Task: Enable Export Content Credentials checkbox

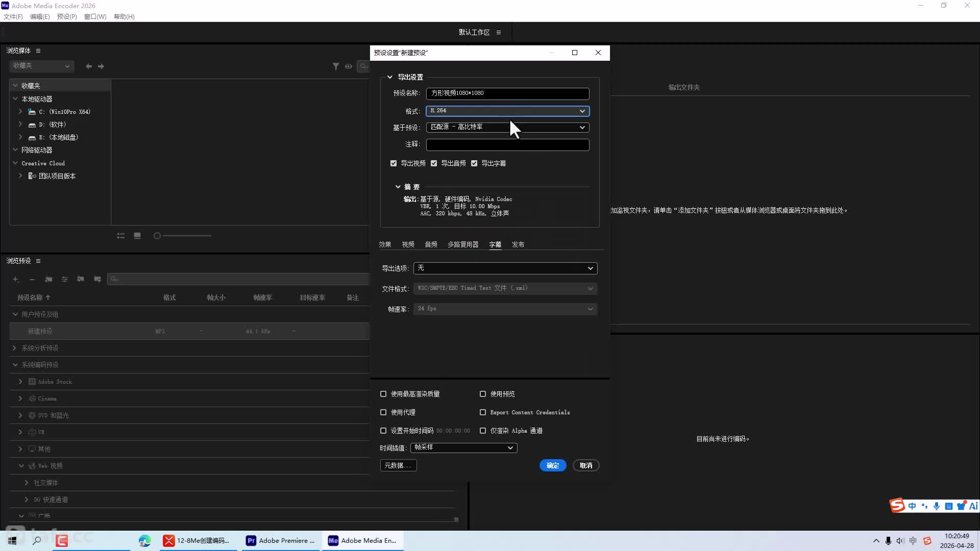Action: [x=483, y=412]
